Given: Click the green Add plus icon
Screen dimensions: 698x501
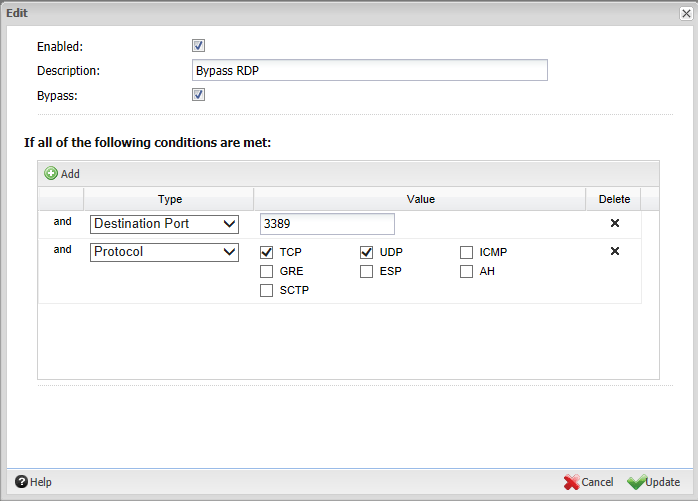Looking at the screenshot, I should (x=51, y=173).
